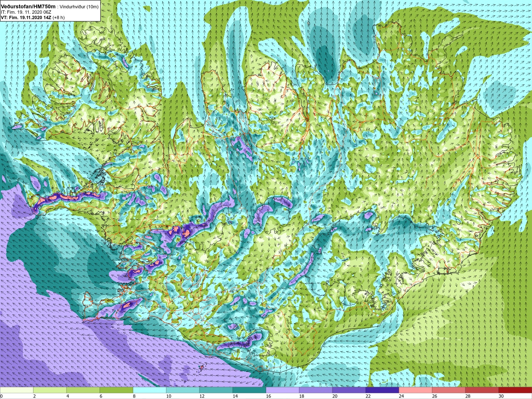This screenshot has height=399, width=532.
Task: Click the dark teal 14–16 legend swatch
Action: point(249,391)
